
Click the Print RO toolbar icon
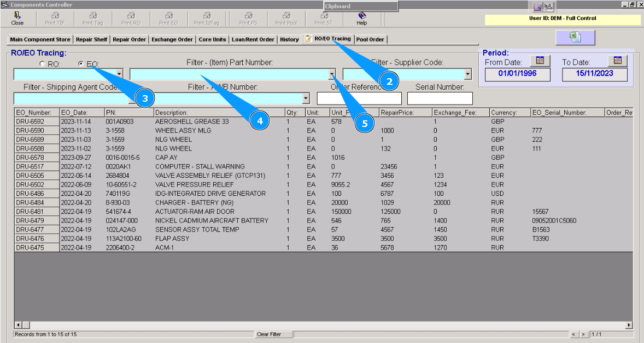131,19
